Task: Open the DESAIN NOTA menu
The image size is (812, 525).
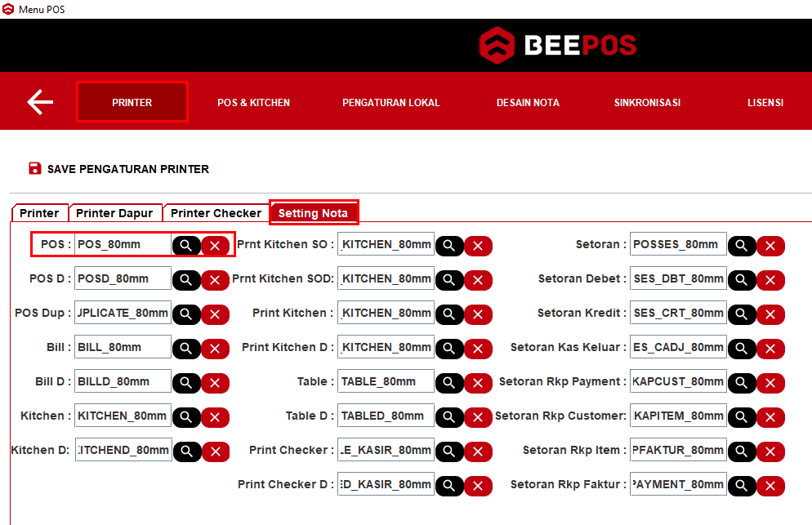Action: pos(528,103)
